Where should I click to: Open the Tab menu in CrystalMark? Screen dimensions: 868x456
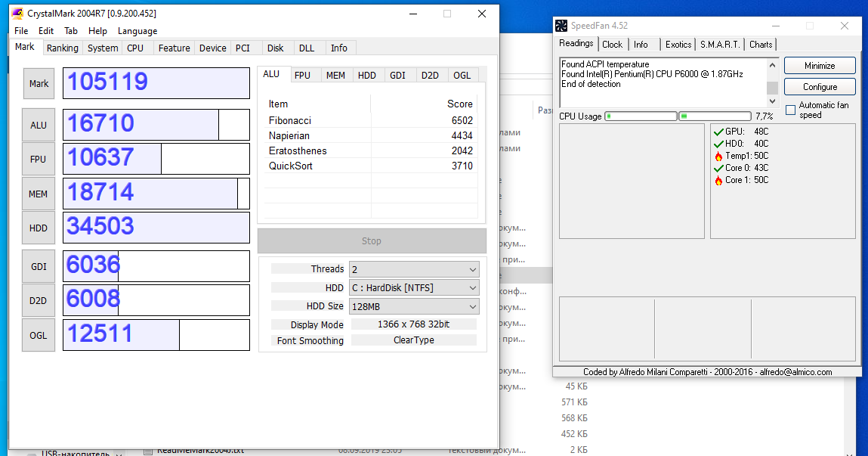click(x=71, y=31)
